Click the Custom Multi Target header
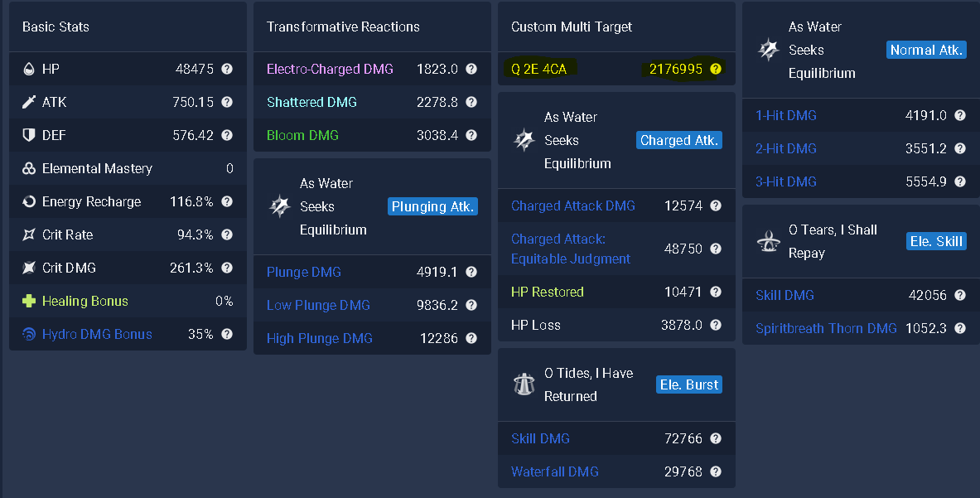The image size is (980, 498). [x=572, y=27]
